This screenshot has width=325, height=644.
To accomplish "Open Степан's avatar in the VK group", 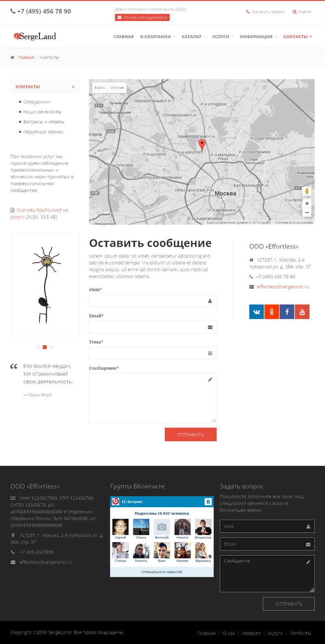I will tap(120, 551).
